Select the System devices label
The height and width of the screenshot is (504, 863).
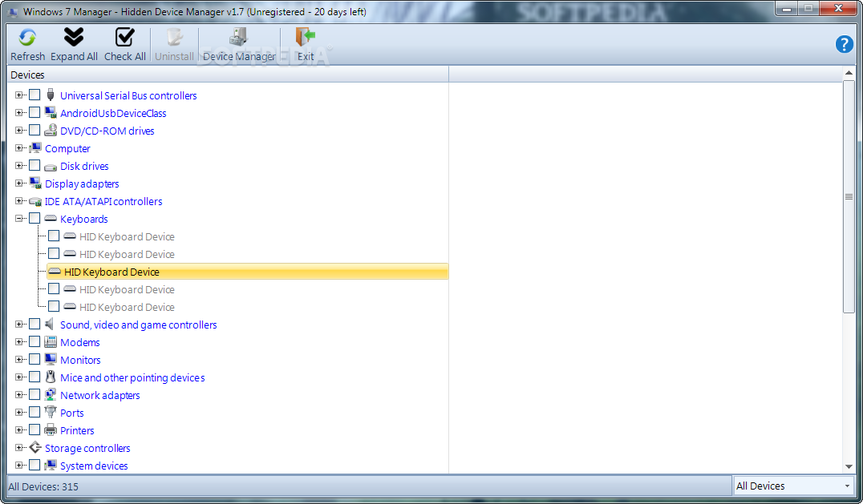coord(94,466)
